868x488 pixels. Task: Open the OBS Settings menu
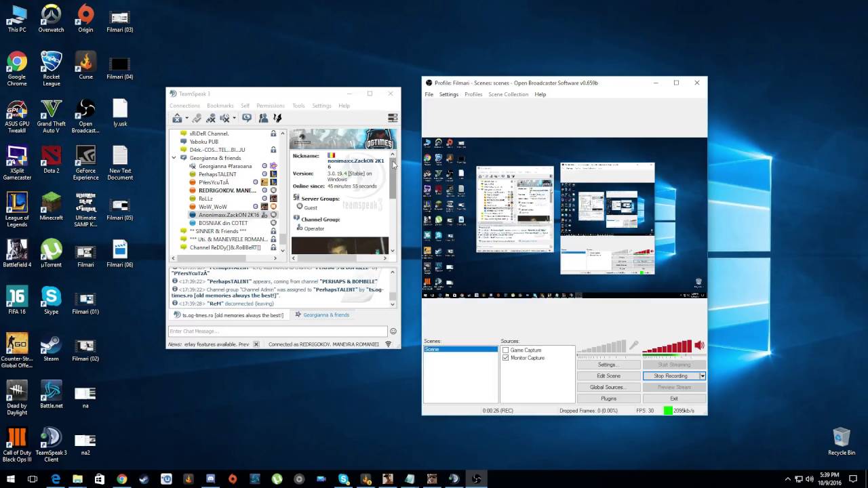449,94
